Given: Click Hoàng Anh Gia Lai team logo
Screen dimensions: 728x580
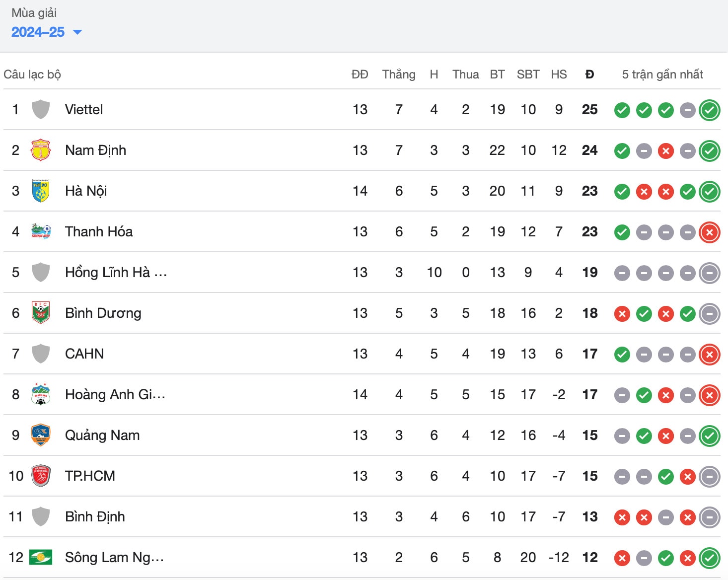Looking at the screenshot, I should click(x=40, y=394).
